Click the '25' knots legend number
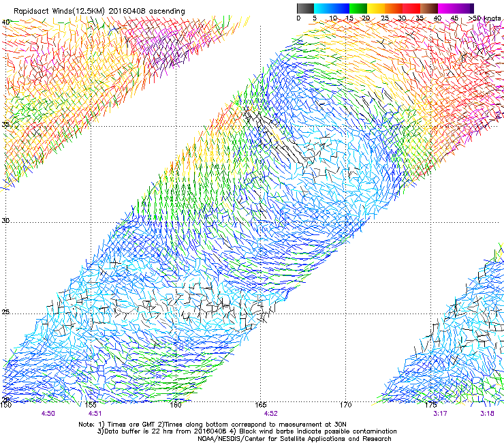The width and height of the screenshot is (504, 443). [x=385, y=18]
